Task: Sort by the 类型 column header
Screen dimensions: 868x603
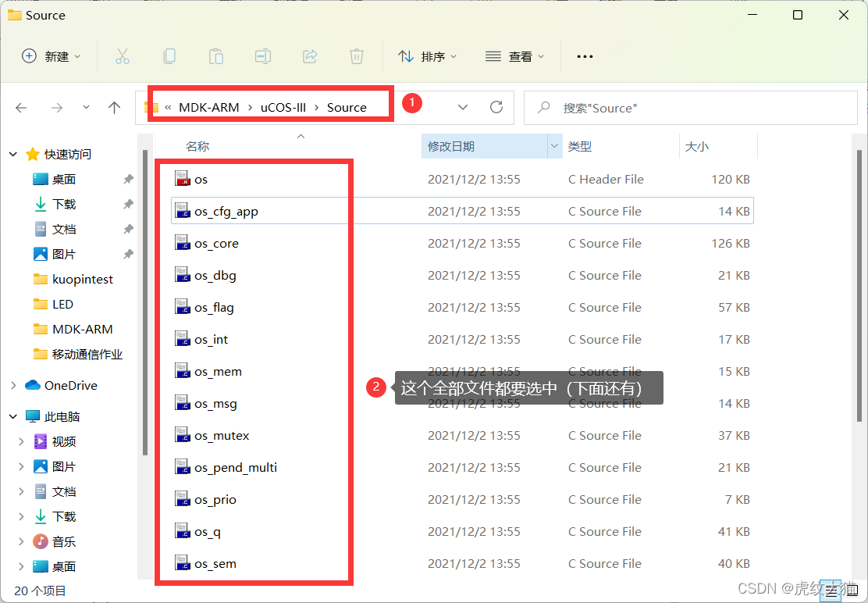Action: (580, 146)
